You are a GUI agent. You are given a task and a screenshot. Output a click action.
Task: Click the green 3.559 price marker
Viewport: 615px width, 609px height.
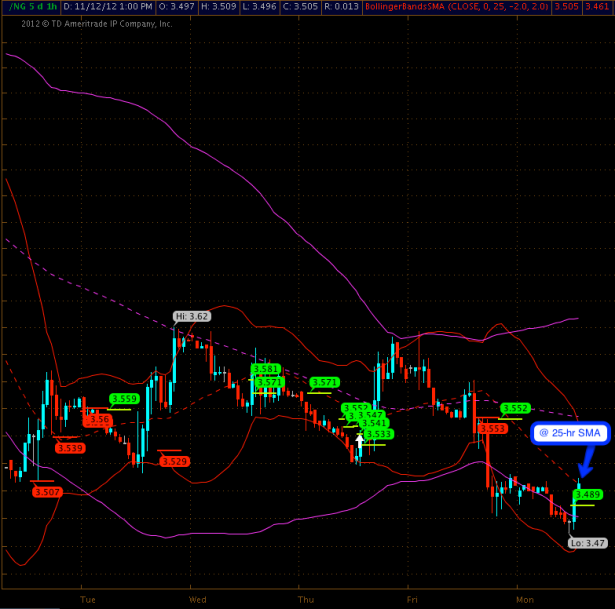pyautogui.click(x=124, y=399)
